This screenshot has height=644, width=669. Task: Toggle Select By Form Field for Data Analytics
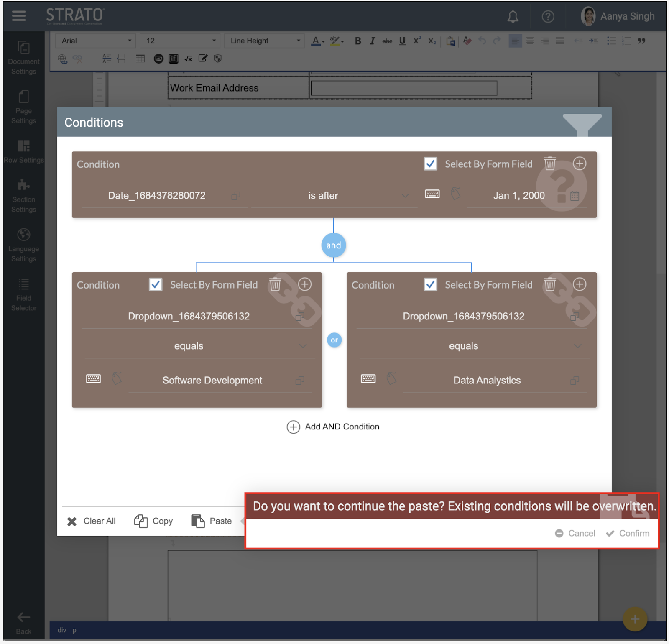click(x=430, y=284)
